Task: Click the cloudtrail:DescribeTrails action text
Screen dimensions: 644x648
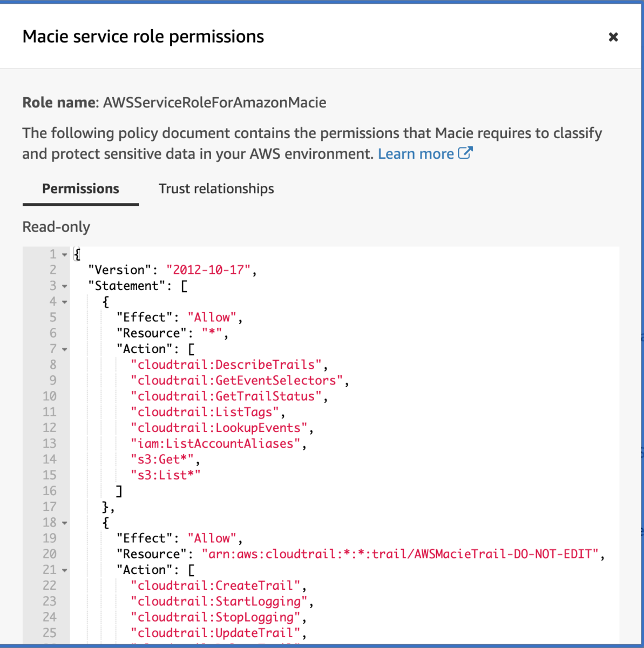Action: 226,364
